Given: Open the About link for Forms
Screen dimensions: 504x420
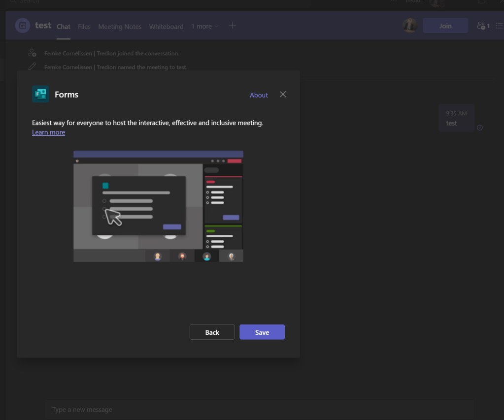Looking at the screenshot, I should pyautogui.click(x=259, y=95).
